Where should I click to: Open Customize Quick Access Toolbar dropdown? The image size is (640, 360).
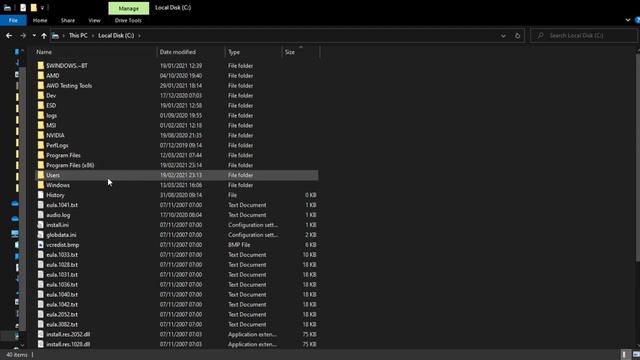pyautogui.click(x=42, y=7)
